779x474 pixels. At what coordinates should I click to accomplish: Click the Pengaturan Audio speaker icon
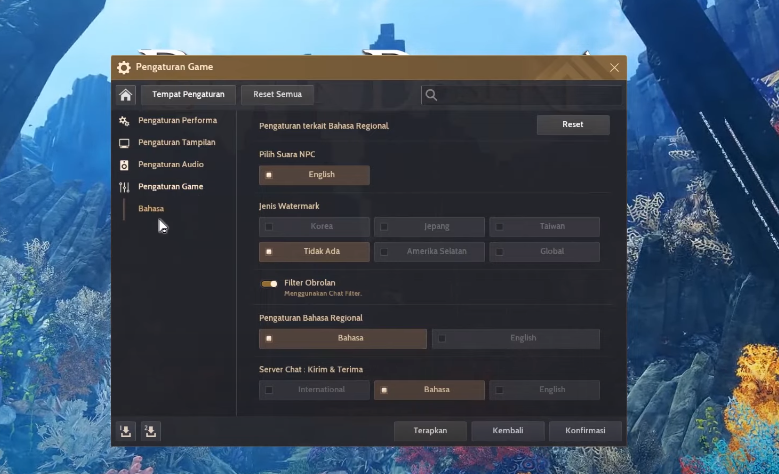coord(124,165)
